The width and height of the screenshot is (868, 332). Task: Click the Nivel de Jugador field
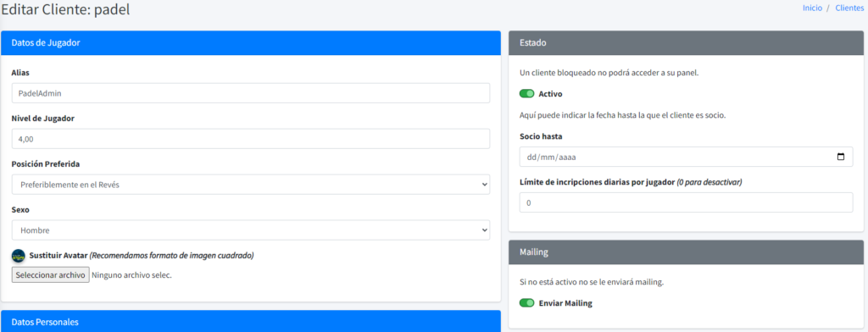251,139
